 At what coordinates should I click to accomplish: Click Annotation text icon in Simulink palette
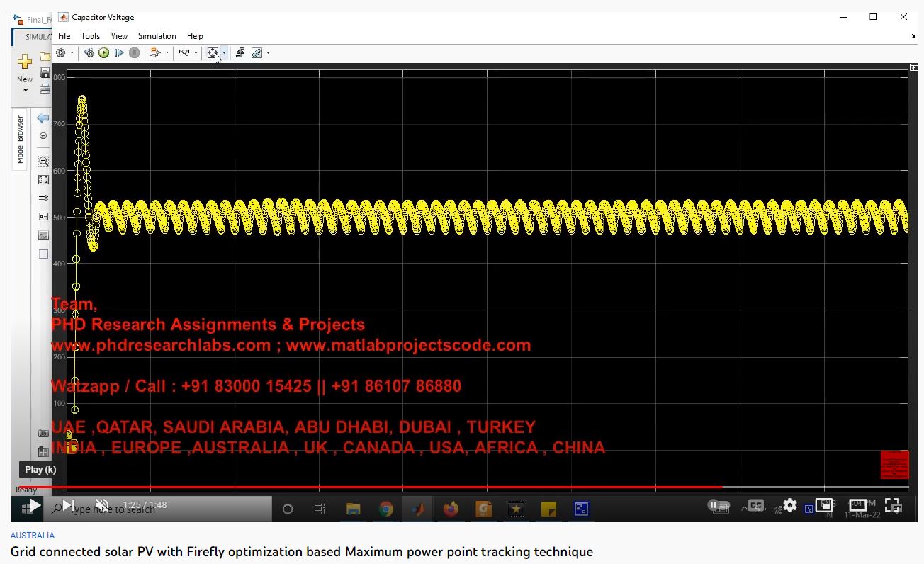pyautogui.click(x=43, y=217)
